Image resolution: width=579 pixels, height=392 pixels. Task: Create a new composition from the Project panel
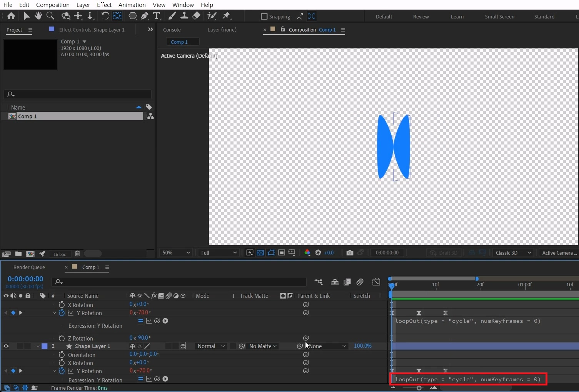tap(30, 254)
